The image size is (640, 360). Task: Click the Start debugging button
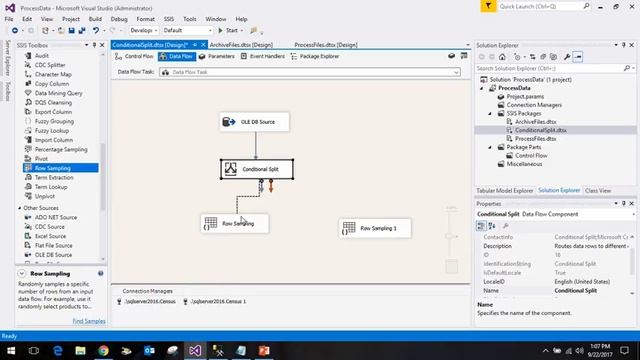[228, 30]
